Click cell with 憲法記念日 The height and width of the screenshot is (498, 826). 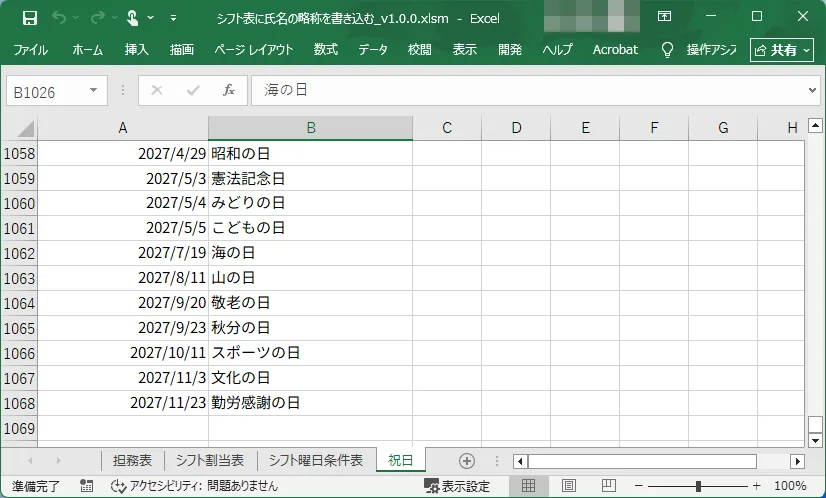click(x=310, y=178)
